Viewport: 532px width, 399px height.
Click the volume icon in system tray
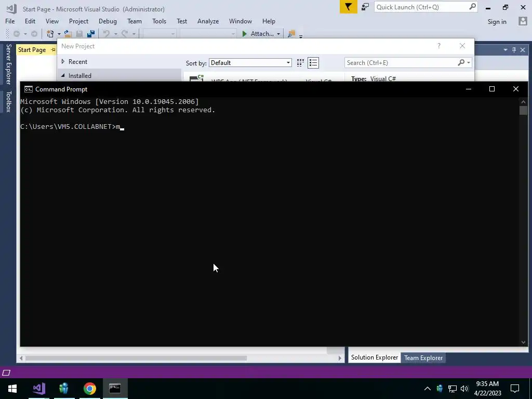tap(464, 389)
